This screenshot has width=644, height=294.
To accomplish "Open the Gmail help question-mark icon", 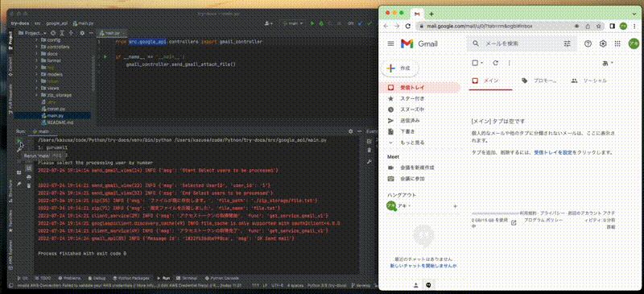I will (588, 43).
